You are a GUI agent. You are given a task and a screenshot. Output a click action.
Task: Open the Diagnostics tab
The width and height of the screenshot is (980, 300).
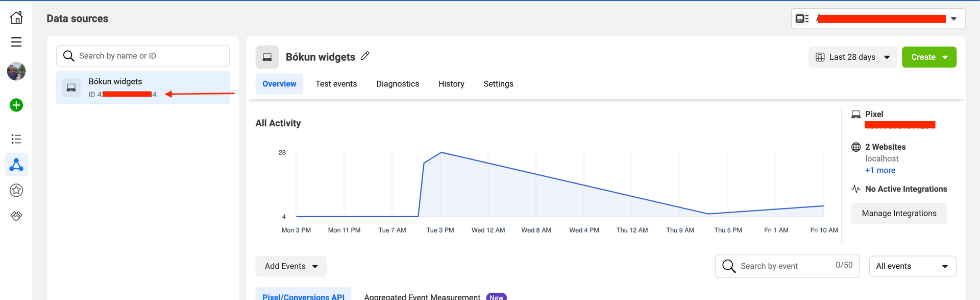398,84
